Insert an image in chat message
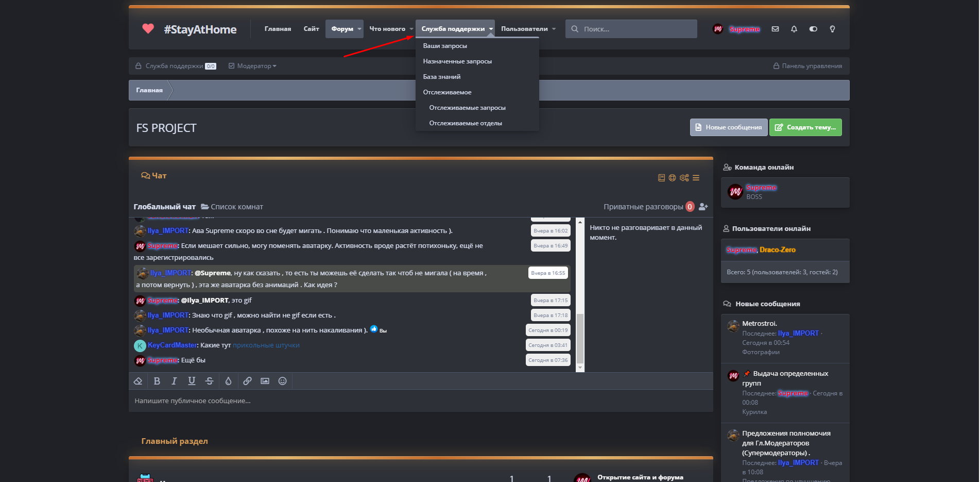The height and width of the screenshot is (482, 980). (265, 381)
